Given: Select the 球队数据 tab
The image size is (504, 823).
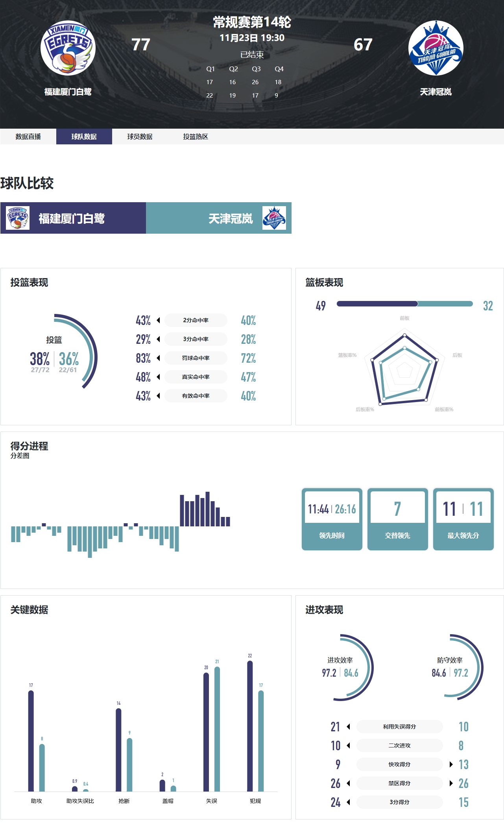Looking at the screenshot, I should [84, 137].
